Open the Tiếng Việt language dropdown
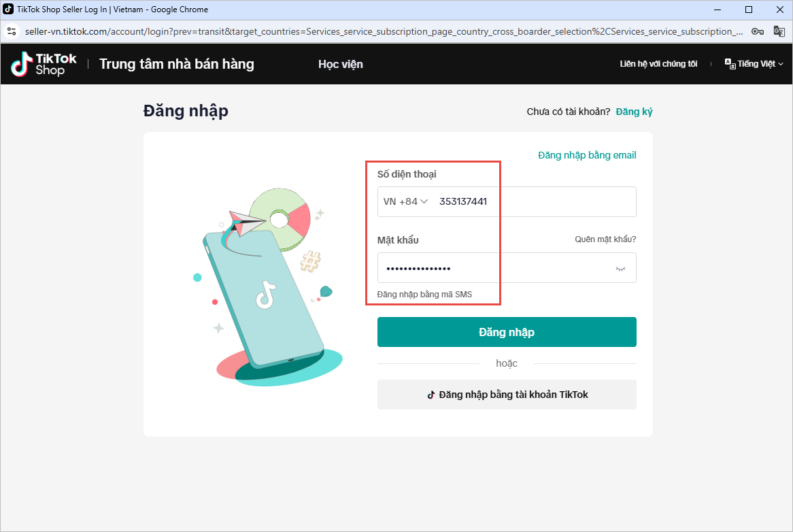793x532 pixels. pyautogui.click(x=754, y=64)
